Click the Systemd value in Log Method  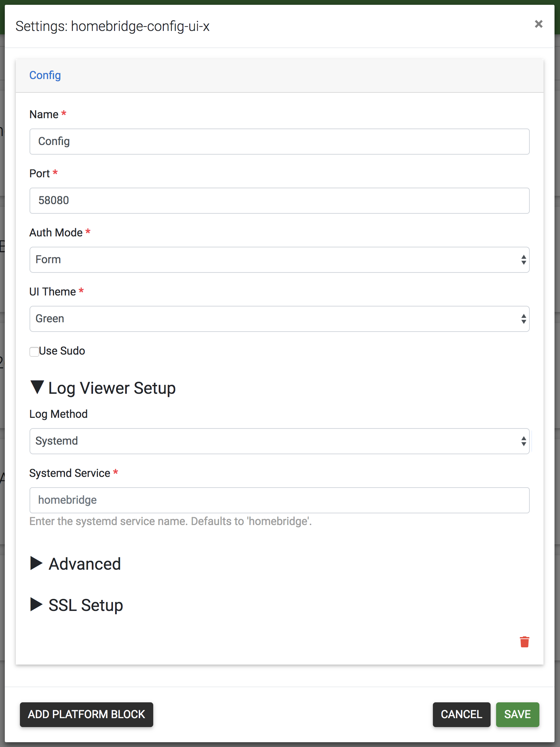point(57,441)
